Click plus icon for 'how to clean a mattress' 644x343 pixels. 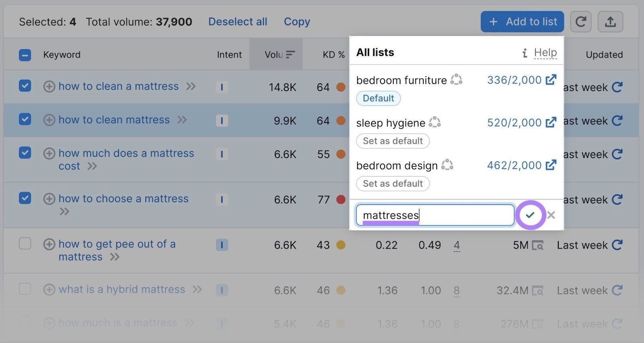pyautogui.click(x=49, y=87)
